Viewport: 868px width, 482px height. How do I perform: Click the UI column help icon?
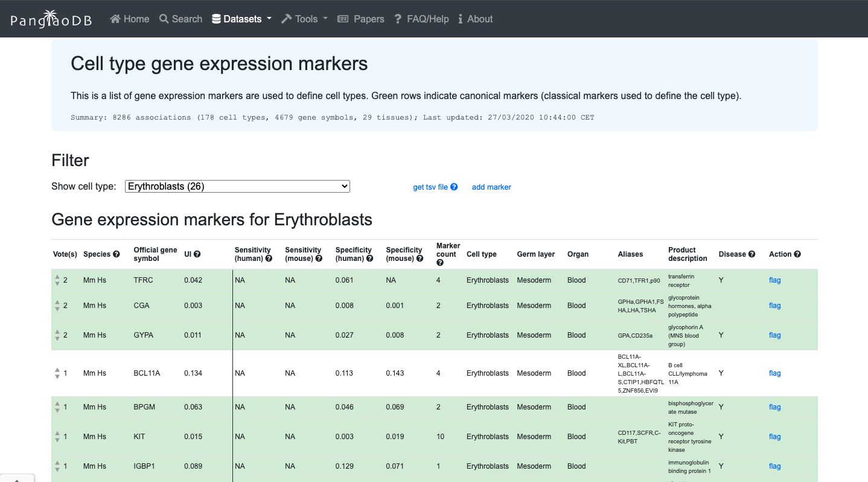click(197, 254)
